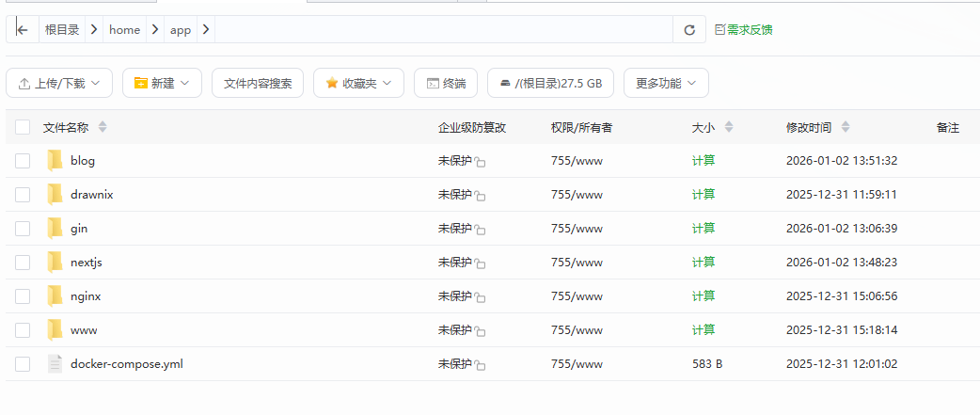Click 计算 size for nextjs folder
The height and width of the screenshot is (415, 980).
tap(703, 263)
